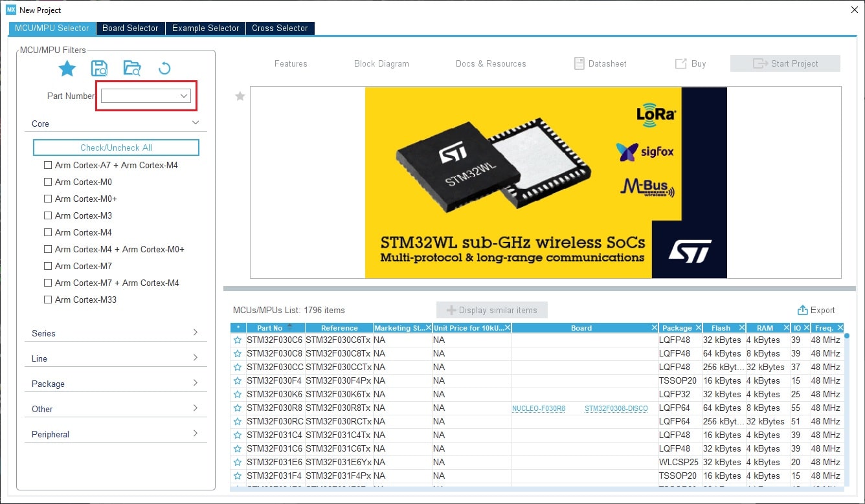This screenshot has height=504, width=865.
Task: Favorite the STM32F030R8 row star
Action: [238, 408]
